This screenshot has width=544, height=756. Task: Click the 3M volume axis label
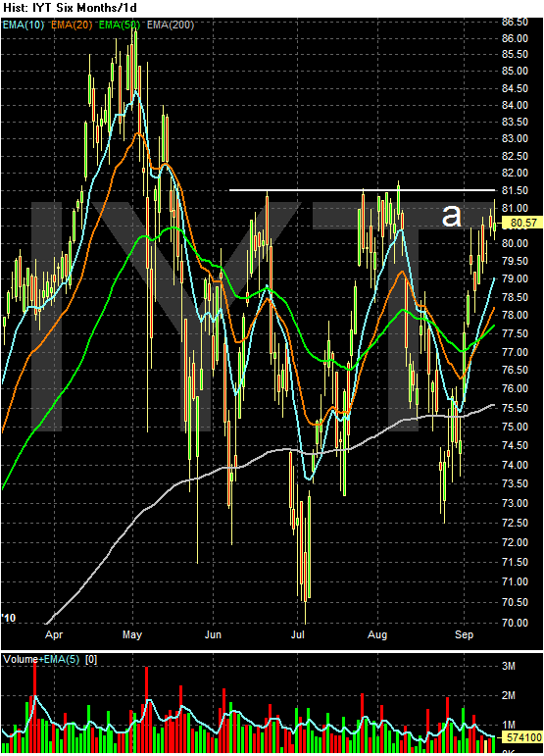point(509,666)
